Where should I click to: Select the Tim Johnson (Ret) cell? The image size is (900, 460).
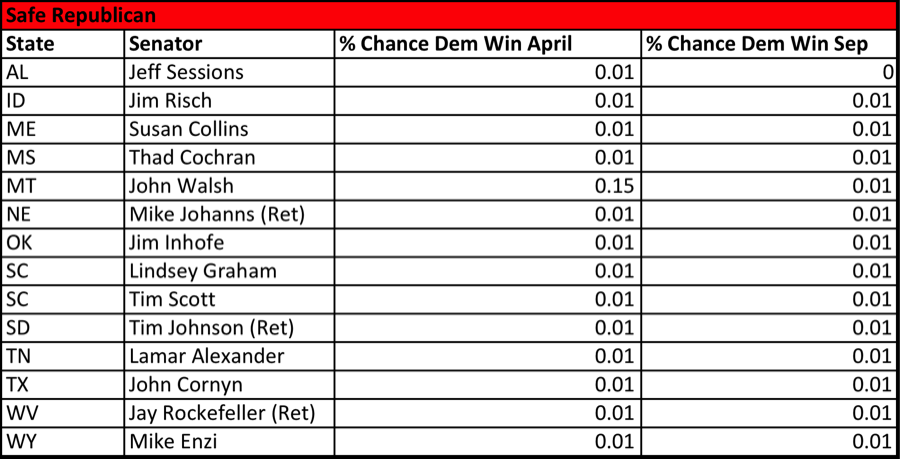(230, 328)
